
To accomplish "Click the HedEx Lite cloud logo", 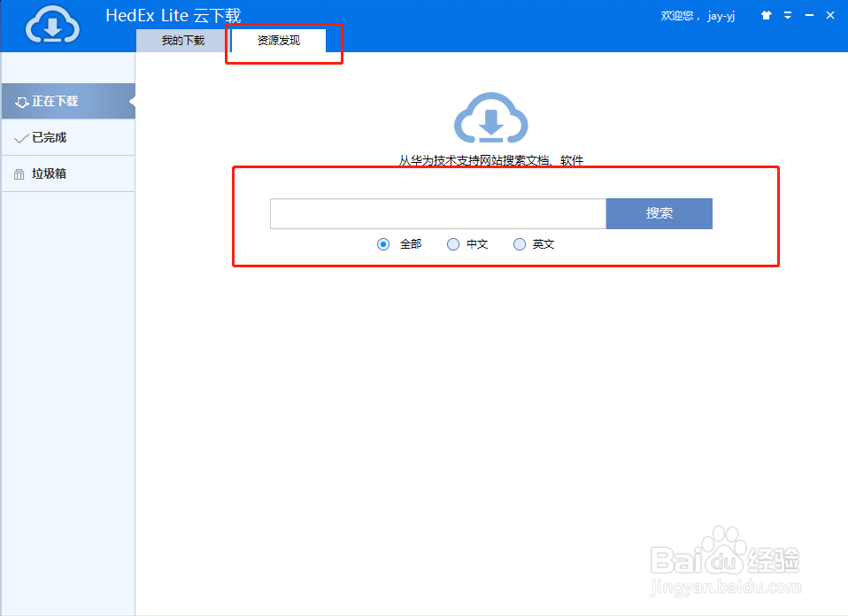I will [x=52, y=25].
